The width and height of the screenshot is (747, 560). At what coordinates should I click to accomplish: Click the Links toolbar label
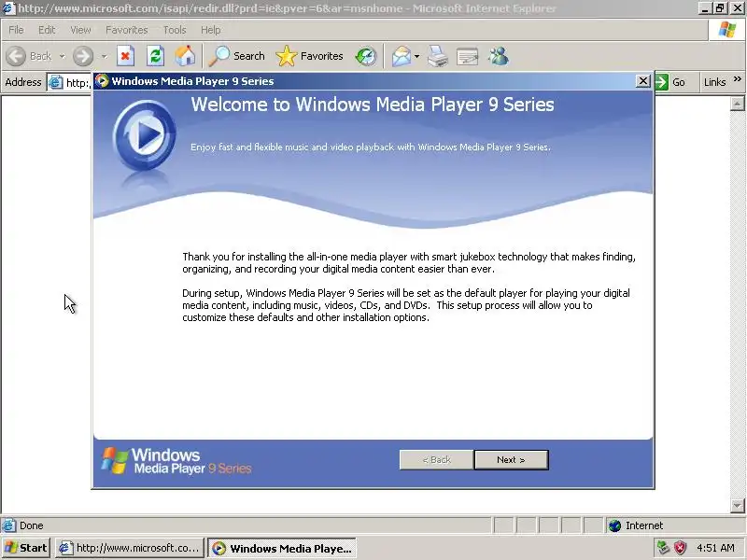(715, 82)
